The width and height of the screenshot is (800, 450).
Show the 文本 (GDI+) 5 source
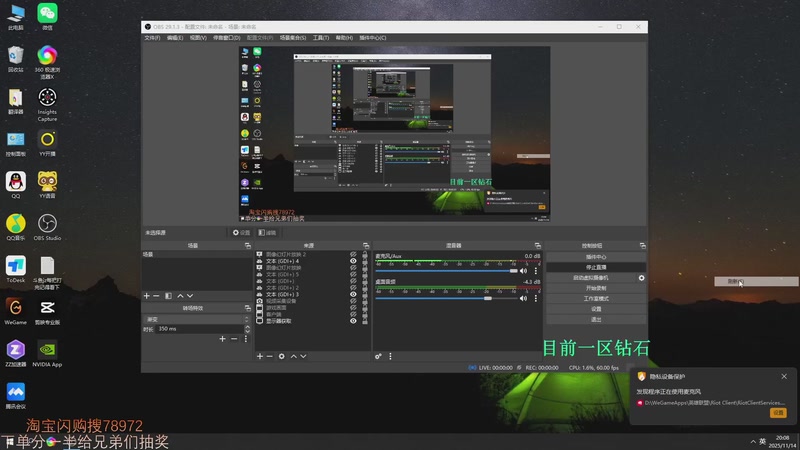pos(353,274)
